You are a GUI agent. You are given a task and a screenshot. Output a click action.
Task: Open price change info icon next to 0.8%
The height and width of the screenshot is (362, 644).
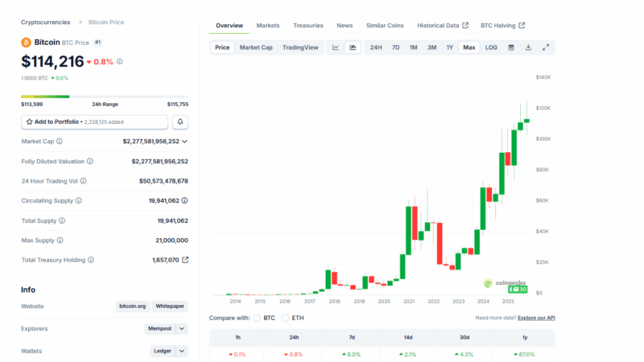[x=119, y=62]
